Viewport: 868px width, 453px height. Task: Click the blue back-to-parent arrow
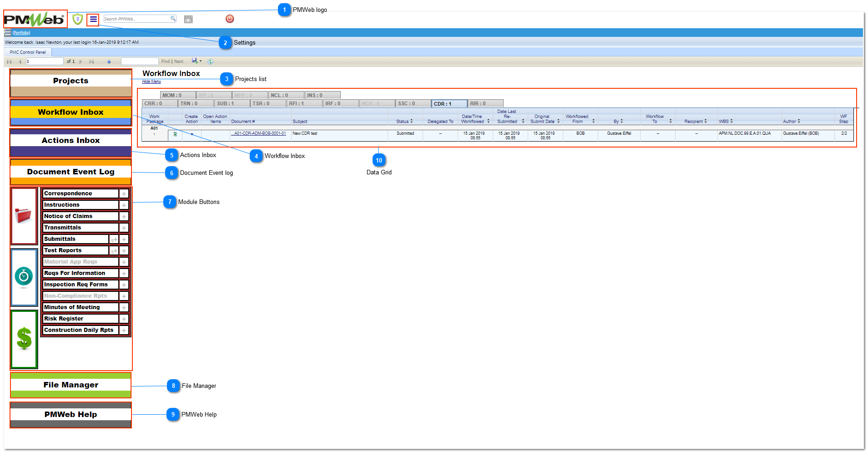click(109, 61)
